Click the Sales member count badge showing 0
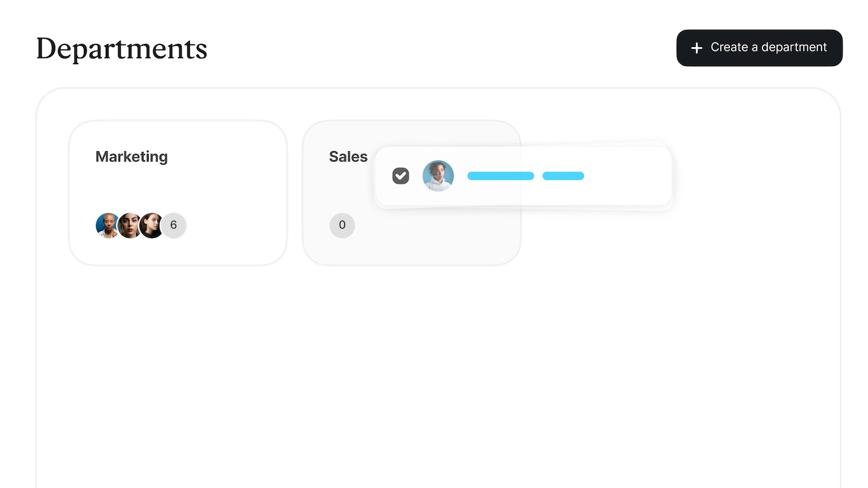 (342, 226)
